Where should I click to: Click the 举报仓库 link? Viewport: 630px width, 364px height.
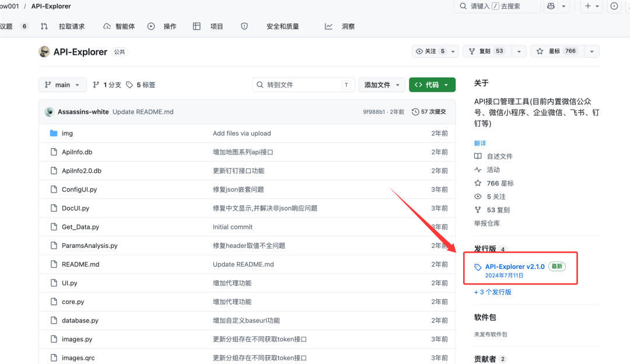[x=487, y=223]
